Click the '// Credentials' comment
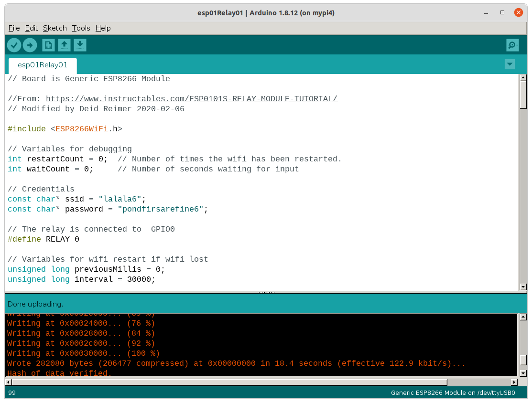Viewport: 532px width, 403px height. point(41,189)
